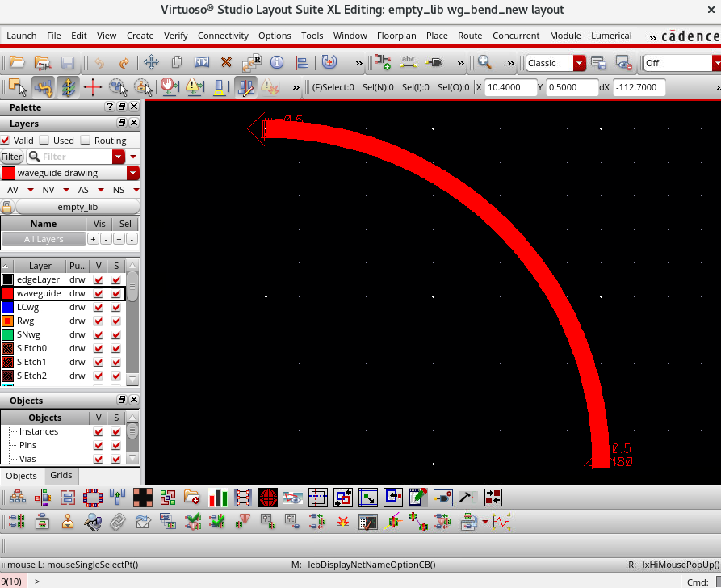
Task: Toggle the Routing layers checkbox
Action: click(85, 140)
